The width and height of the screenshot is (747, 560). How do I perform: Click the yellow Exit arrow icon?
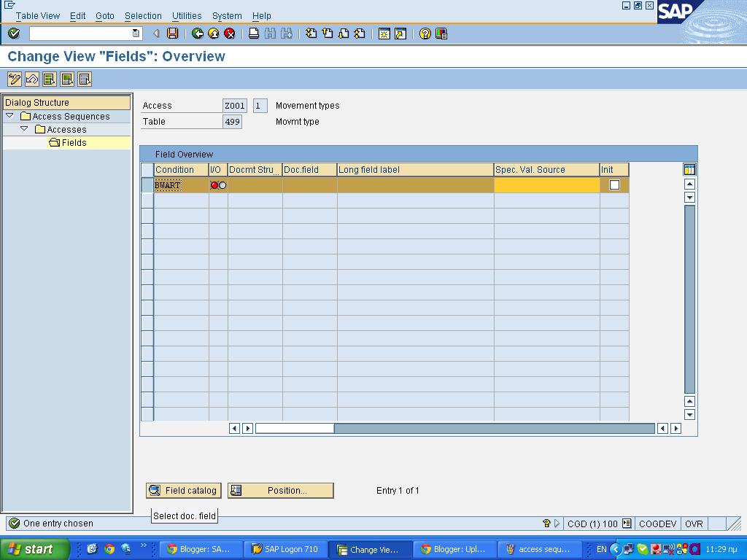pos(214,34)
